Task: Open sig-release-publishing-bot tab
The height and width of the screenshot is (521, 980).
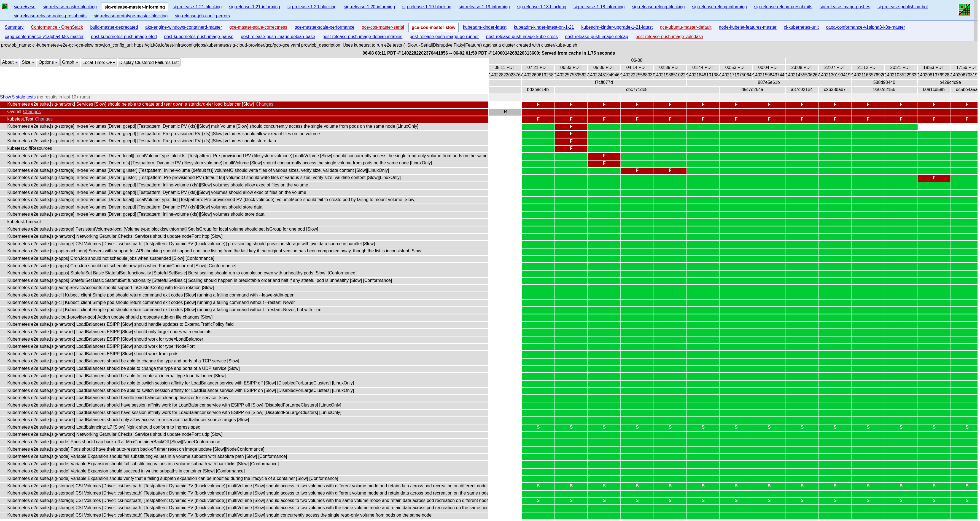Action: (902, 7)
